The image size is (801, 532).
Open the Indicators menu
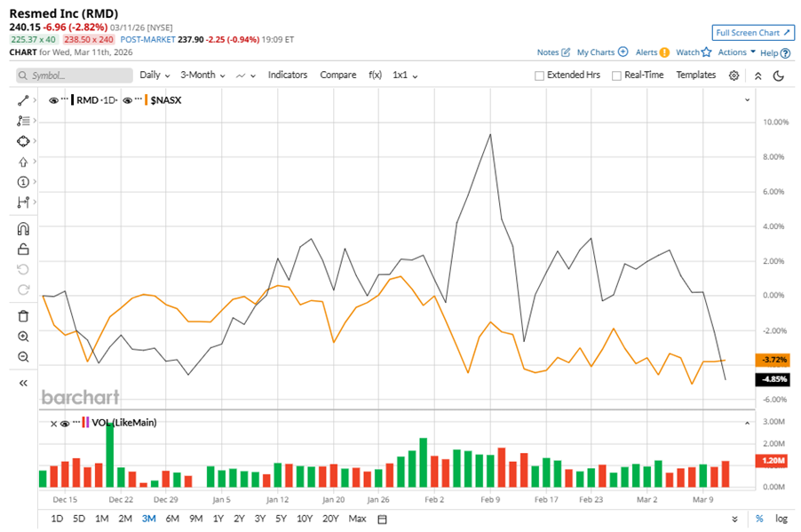coord(288,75)
